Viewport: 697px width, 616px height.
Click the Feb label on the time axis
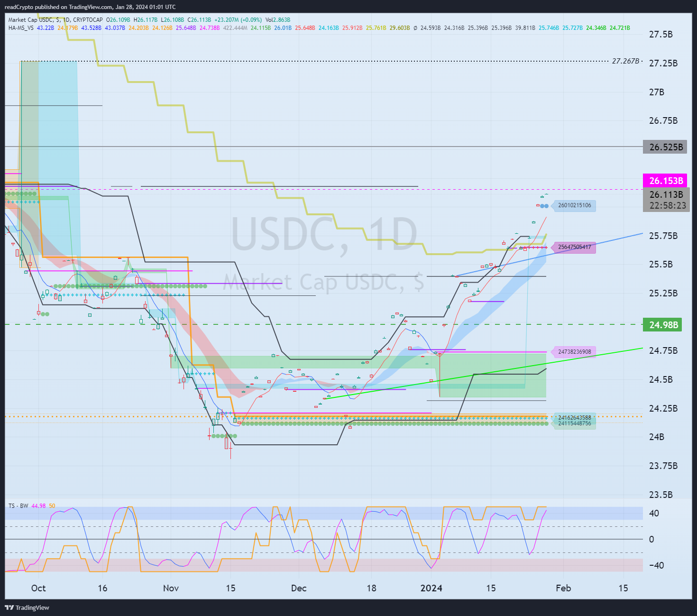click(x=563, y=588)
